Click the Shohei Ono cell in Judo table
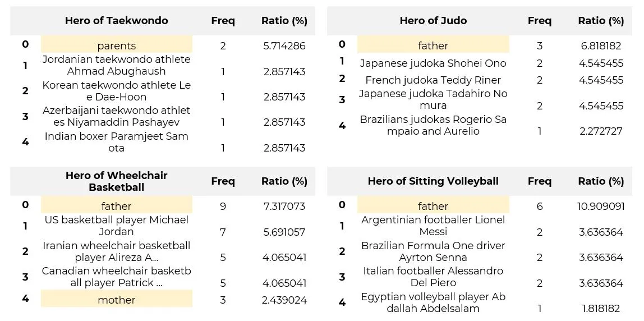The height and width of the screenshot is (321, 644). click(x=433, y=63)
